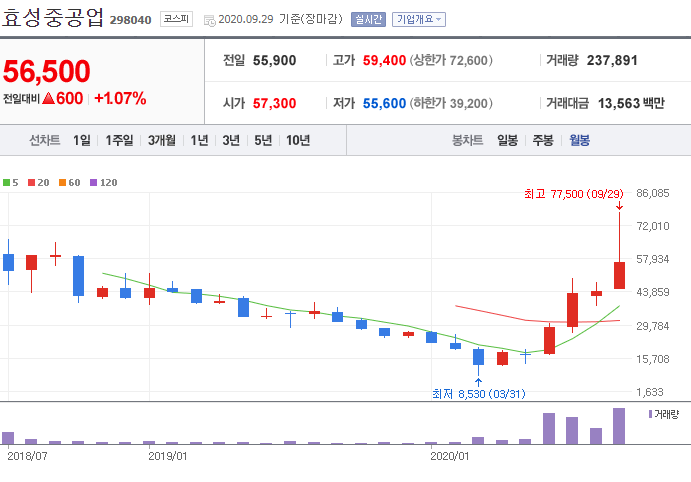Image resolution: width=691 pixels, height=482 pixels.
Task: Click the 저가 value 55,600
Action: point(384,104)
